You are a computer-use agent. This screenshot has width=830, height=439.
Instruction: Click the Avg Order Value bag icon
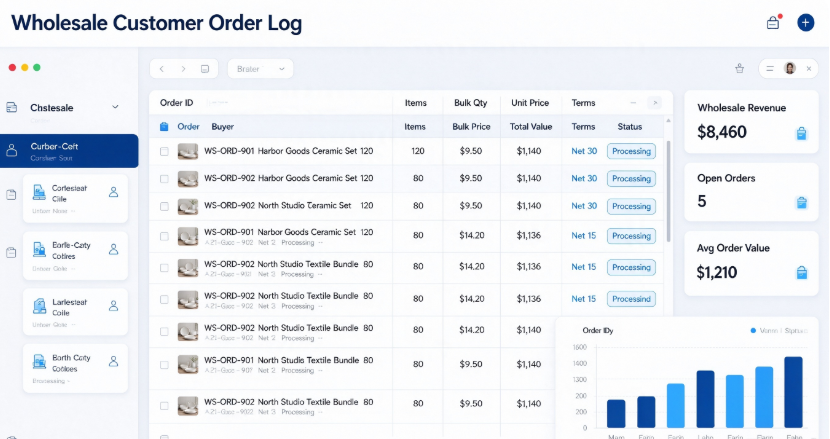[x=801, y=273]
